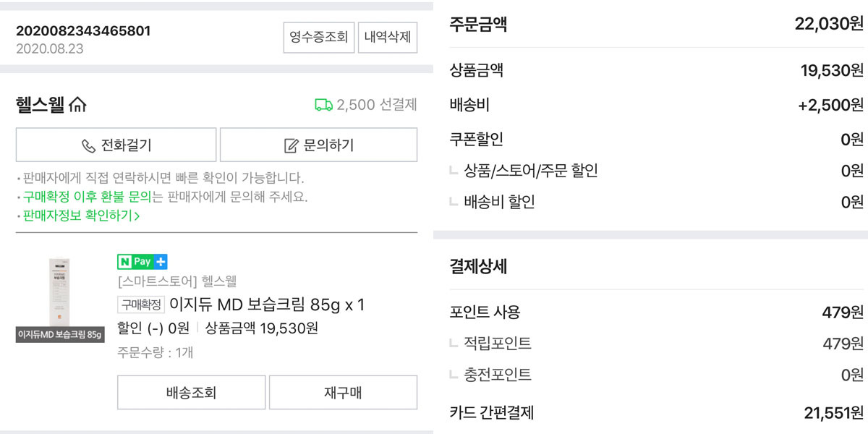Open the 구매확정 이후 환불 문의 link
The height and width of the screenshot is (434, 868).
(87, 197)
